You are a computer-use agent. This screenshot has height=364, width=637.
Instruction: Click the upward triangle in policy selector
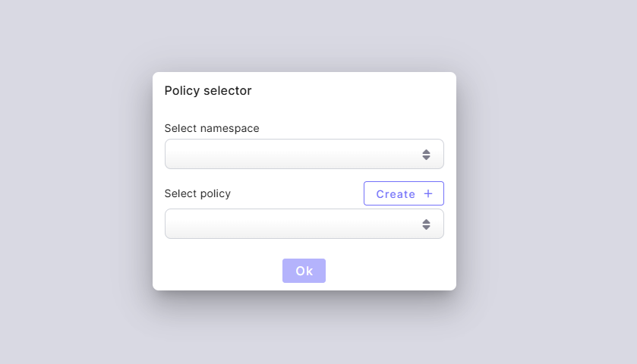click(x=426, y=221)
